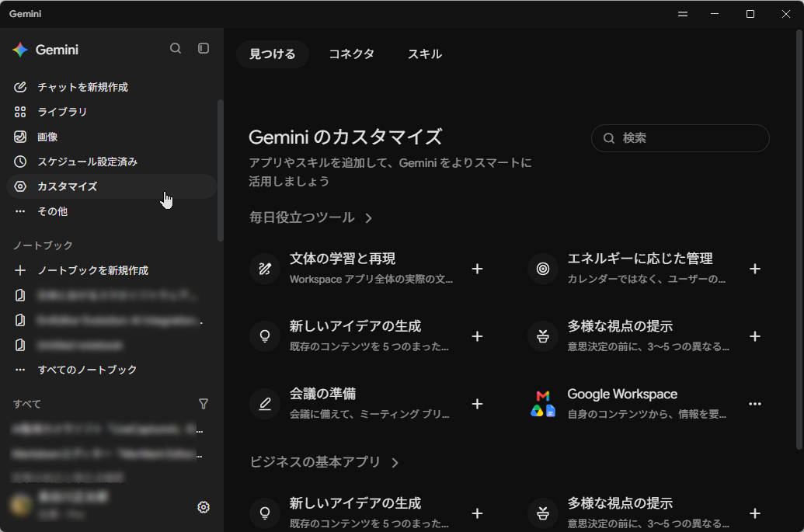
Task: Click title bar menu lines icon
Action: tap(683, 14)
